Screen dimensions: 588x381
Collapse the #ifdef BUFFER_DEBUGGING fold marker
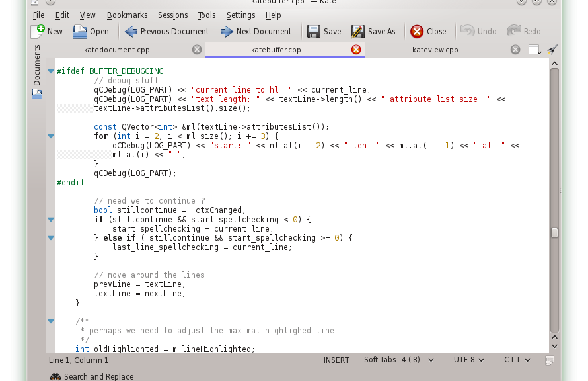51,71
